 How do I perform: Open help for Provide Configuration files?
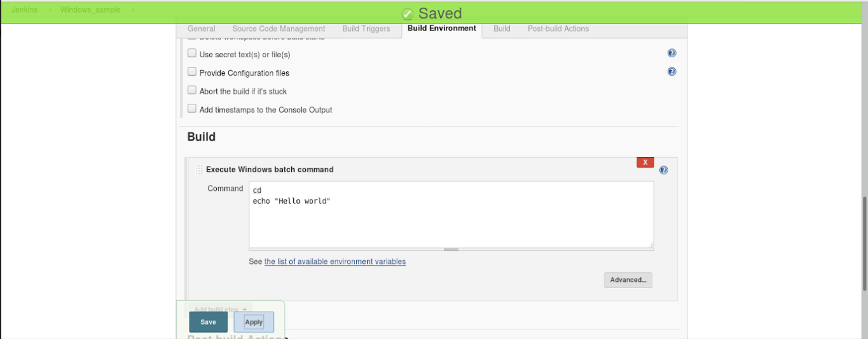672,72
